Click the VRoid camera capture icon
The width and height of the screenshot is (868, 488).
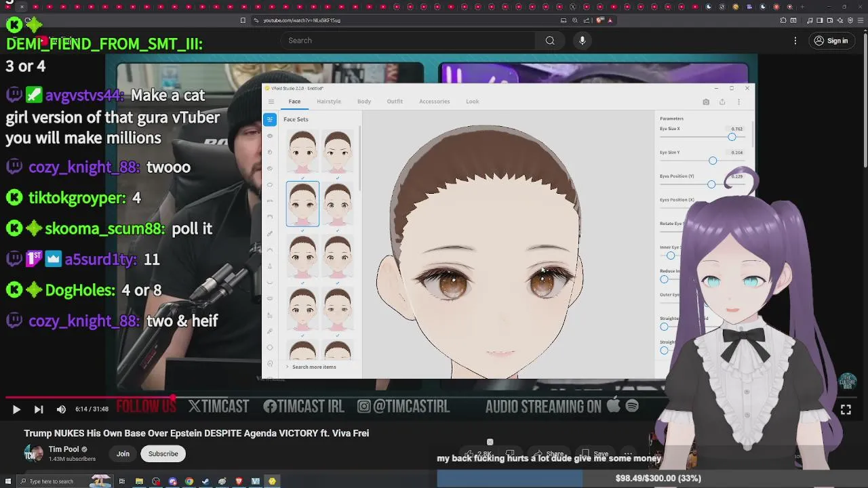[706, 102]
